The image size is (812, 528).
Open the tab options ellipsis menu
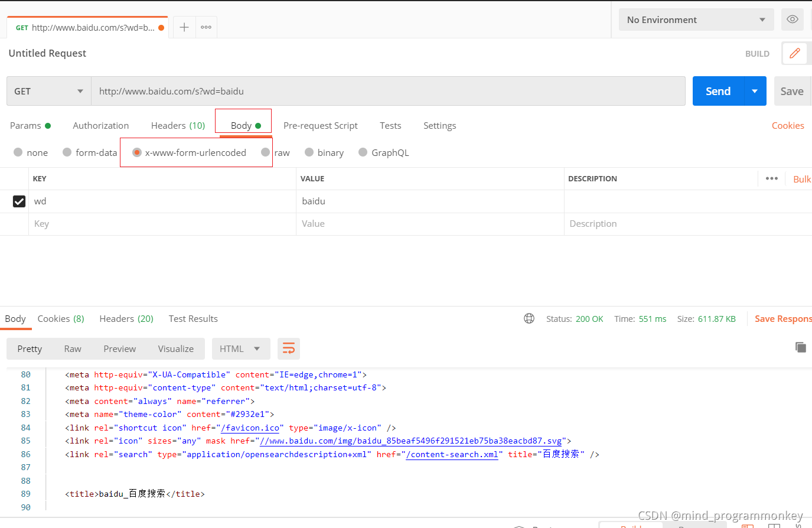(206, 27)
